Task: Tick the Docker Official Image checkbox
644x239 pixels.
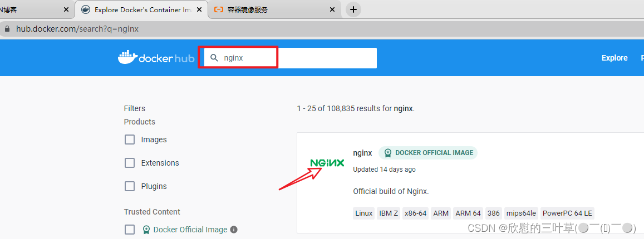Action: 129,230
